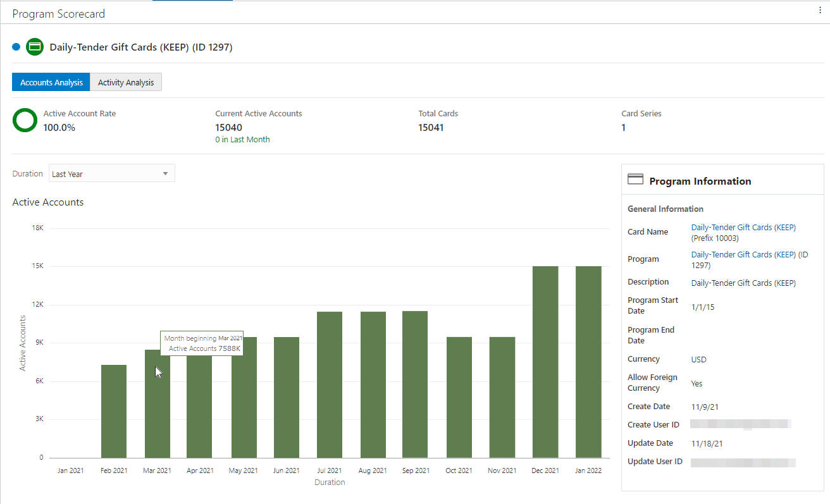Viewport: 830px width, 504px height.
Task: Switch to the Activity Analysis tab
Action: 126,82
